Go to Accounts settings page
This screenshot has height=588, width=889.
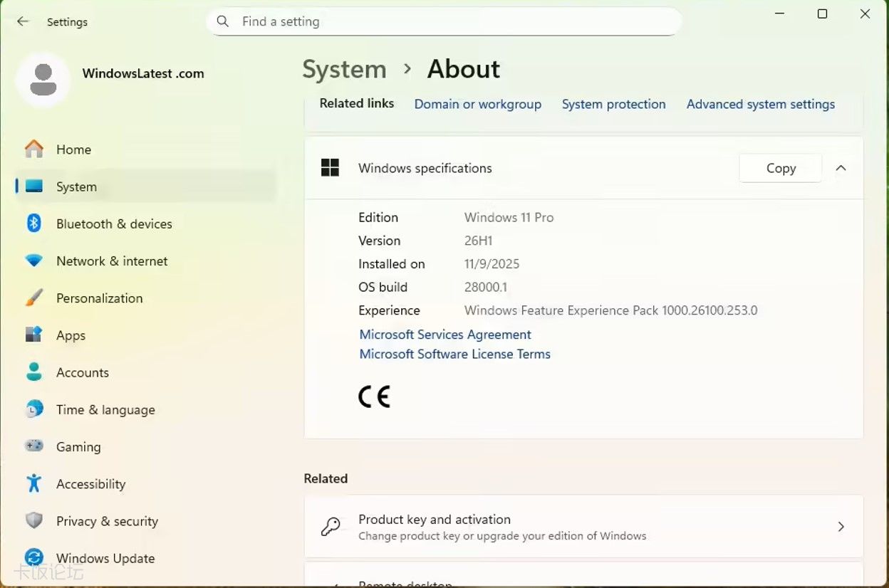click(x=82, y=372)
